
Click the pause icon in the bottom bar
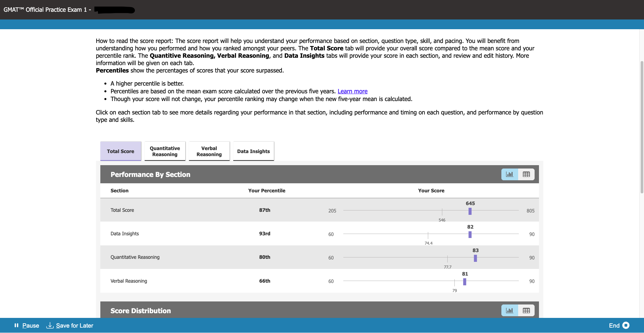point(16,325)
